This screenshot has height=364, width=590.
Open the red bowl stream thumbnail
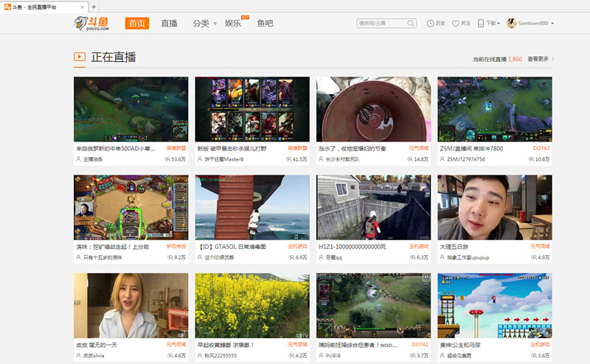point(374,109)
